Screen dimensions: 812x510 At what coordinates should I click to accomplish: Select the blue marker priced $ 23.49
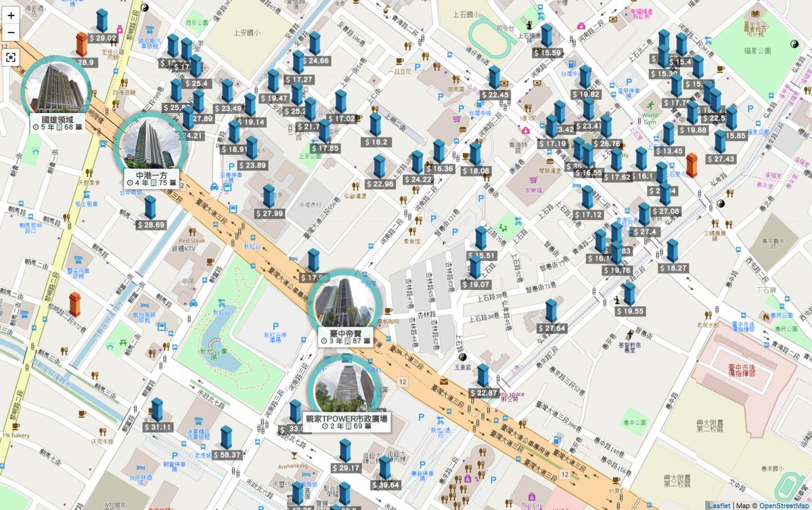point(227,91)
